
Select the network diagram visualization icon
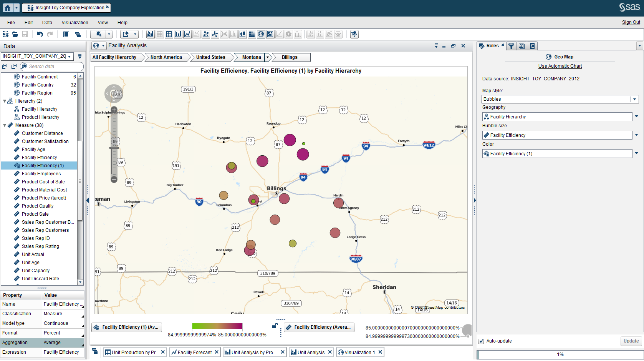[215, 34]
